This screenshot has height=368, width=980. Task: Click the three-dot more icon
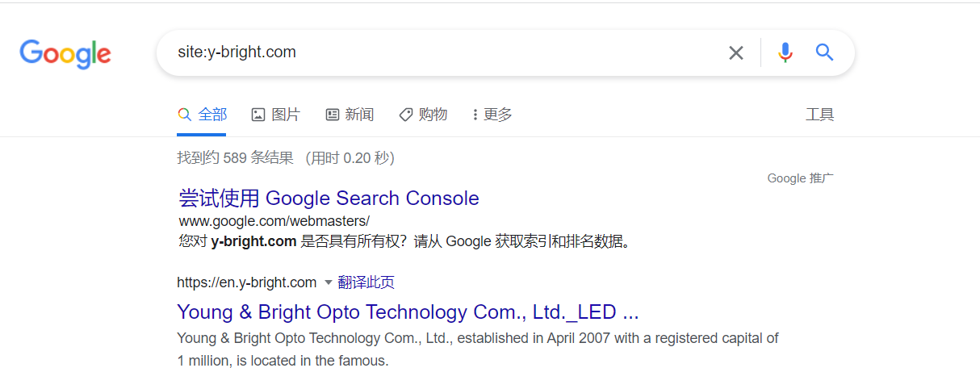(x=475, y=115)
